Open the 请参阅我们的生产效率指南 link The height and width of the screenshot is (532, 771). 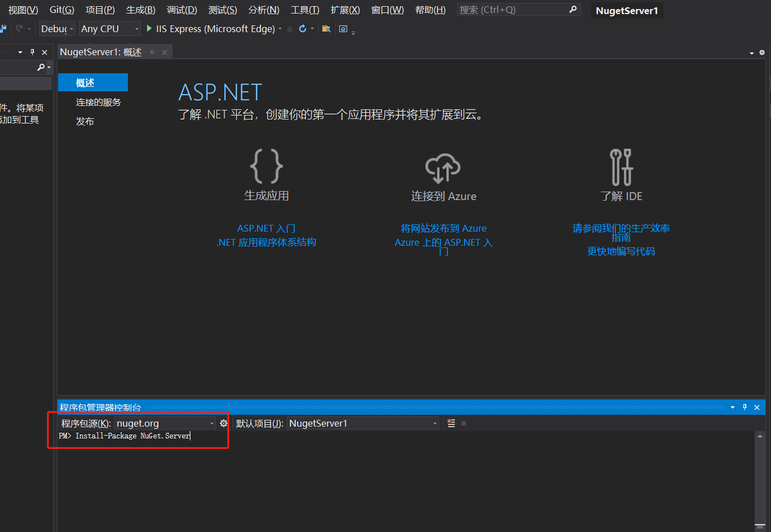621,232
